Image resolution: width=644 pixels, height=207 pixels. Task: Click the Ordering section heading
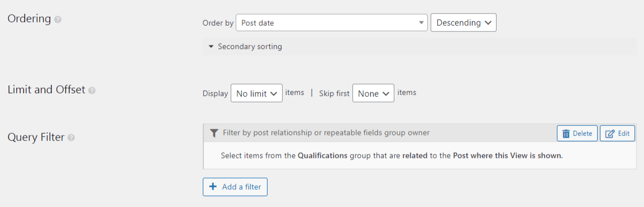click(x=29, y=19)
